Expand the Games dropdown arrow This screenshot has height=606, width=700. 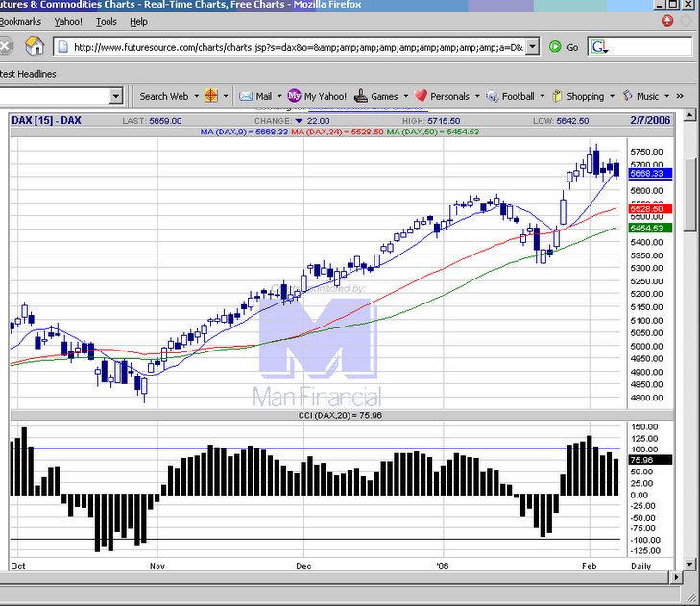click(406, 96)
